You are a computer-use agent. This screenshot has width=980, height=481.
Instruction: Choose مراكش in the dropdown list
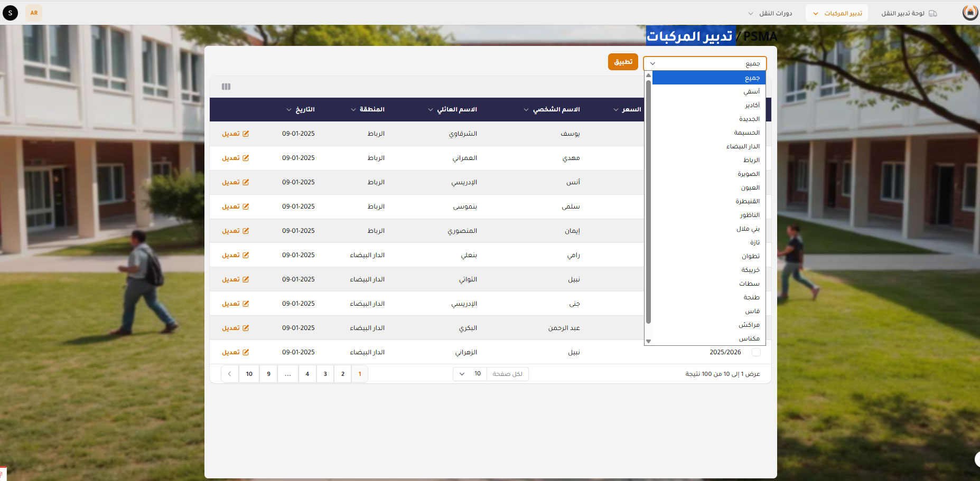pos(749,325)
